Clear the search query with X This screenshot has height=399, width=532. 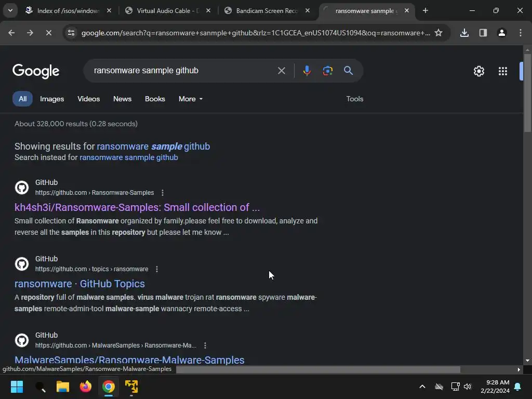pos(282,71)
